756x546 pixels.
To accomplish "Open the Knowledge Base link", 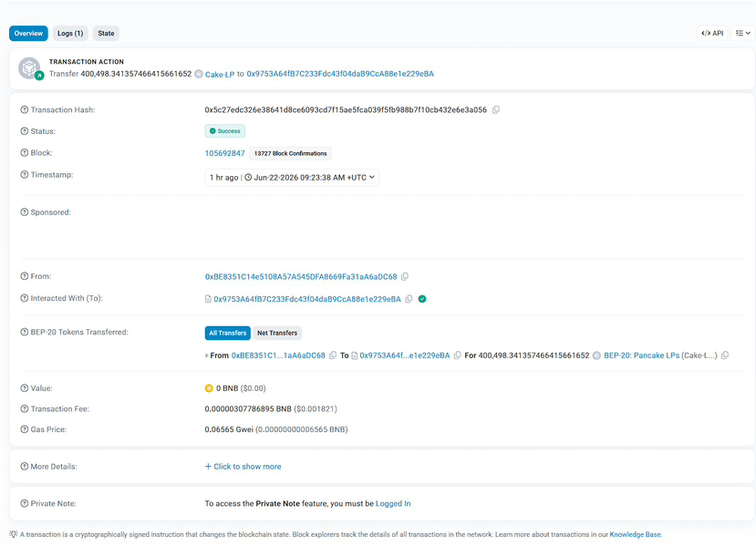I will [635, 534].
